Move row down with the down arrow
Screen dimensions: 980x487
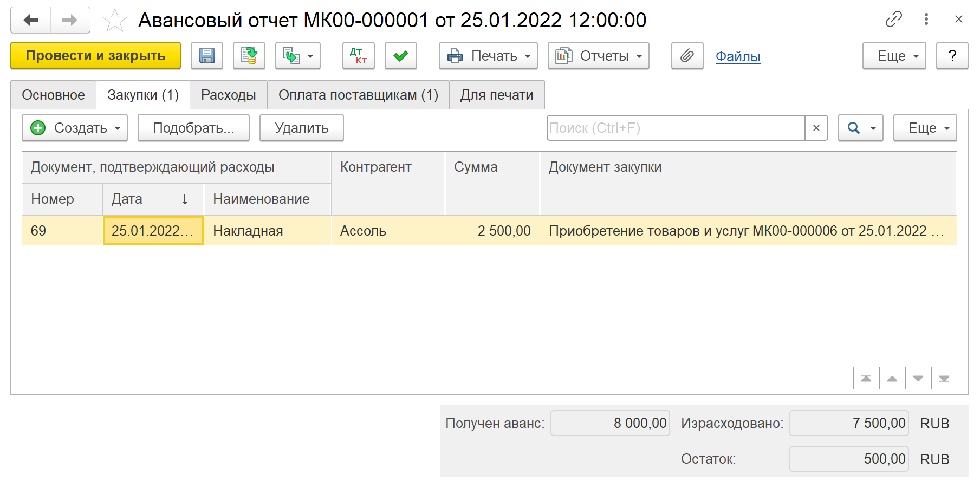tap(918, 378)
